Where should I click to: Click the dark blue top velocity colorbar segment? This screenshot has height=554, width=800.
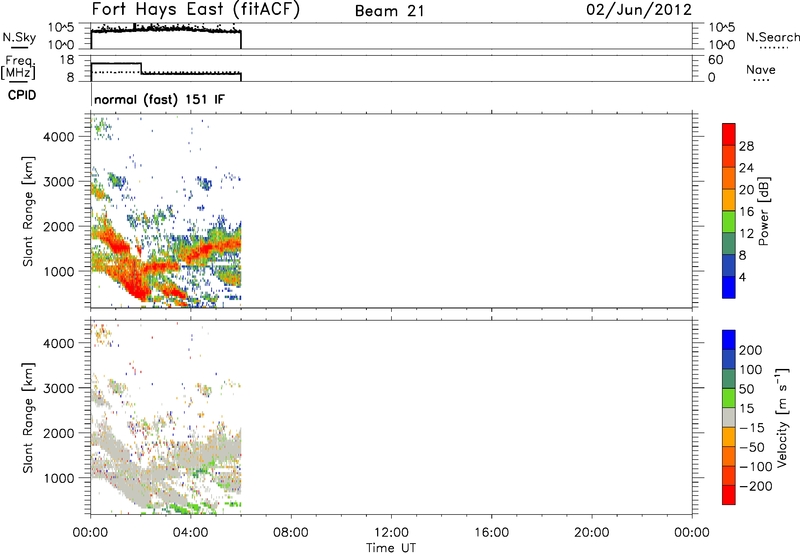point(729,340)
